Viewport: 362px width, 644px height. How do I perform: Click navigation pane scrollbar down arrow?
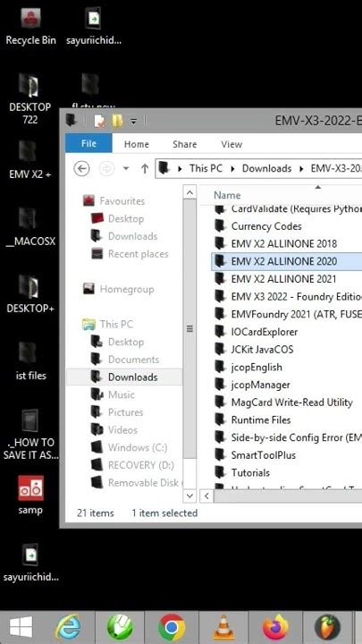189,496
